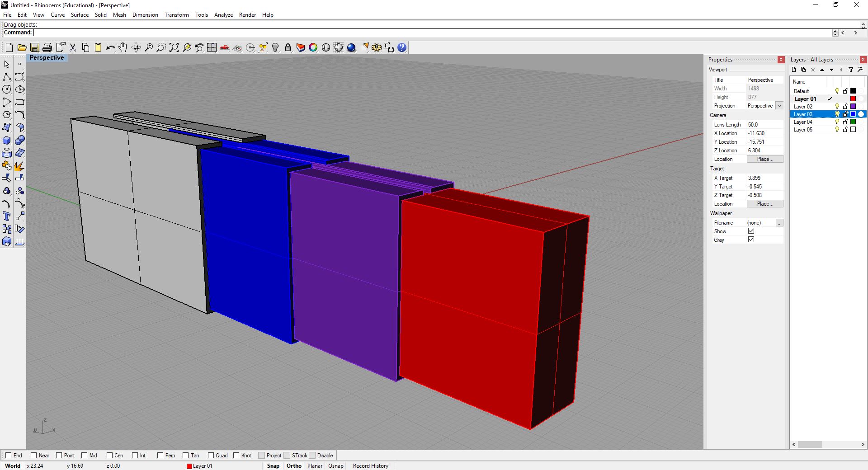Open the Surface menu
Image resolution: width=868 pixels, height=470 pixels.
coord(80,15)
